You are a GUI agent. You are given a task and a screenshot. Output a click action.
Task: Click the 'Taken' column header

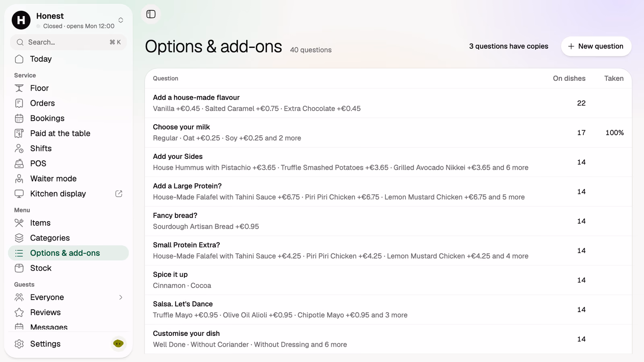[x=614, y=78]
